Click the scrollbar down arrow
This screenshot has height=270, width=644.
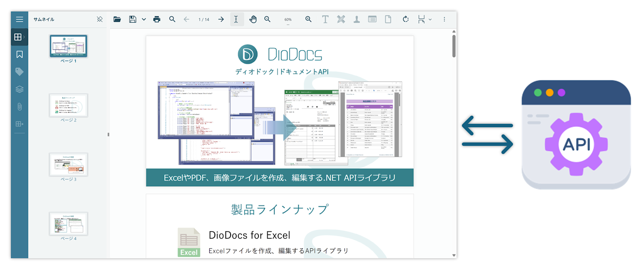point(454,255)
